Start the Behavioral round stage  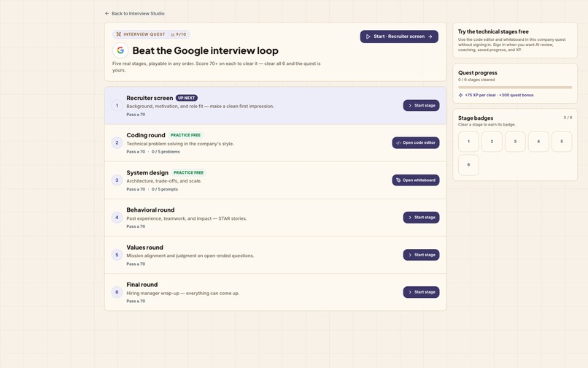tap(421, 218)
